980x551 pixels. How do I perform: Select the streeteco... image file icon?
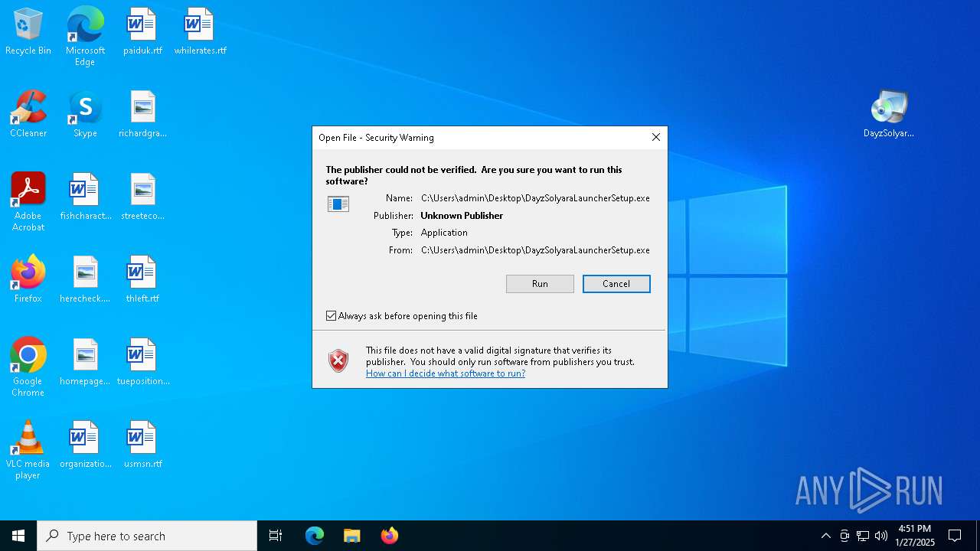point(142,197)
